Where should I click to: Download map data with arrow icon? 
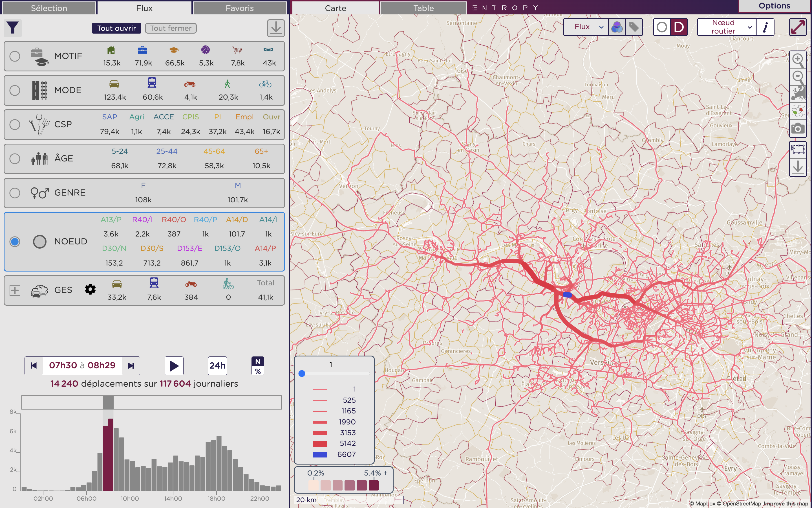point(798,167)
